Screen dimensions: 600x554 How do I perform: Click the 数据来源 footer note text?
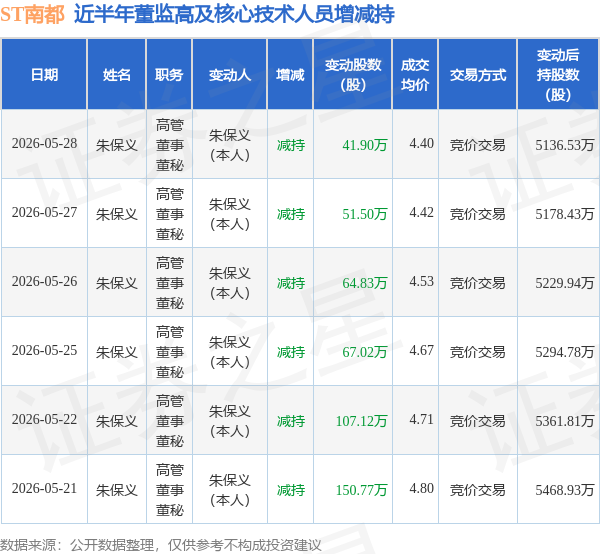[x=161, y=545]
